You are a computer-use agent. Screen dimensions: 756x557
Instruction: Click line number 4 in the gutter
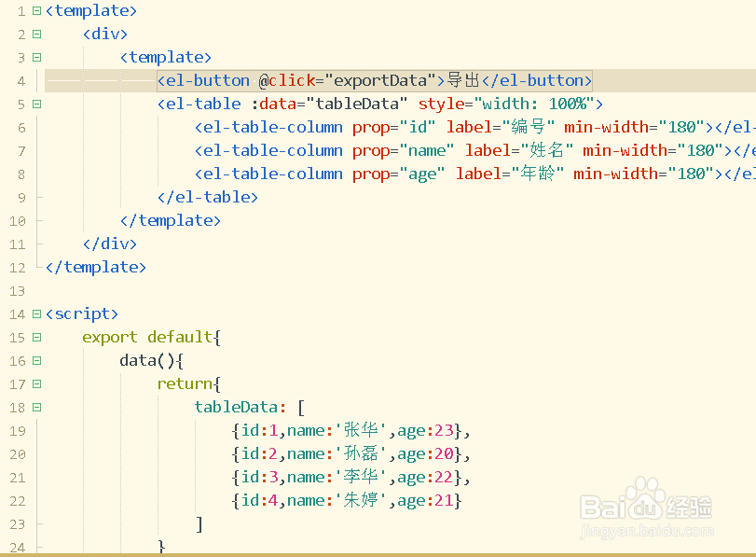(21, 81)
